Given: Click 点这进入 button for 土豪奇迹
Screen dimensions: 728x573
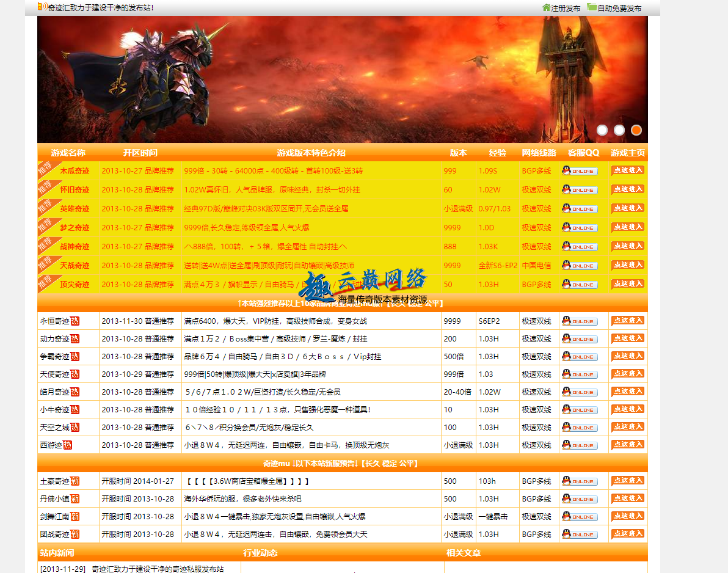Looking at the screenshot, I should point(628,481).
